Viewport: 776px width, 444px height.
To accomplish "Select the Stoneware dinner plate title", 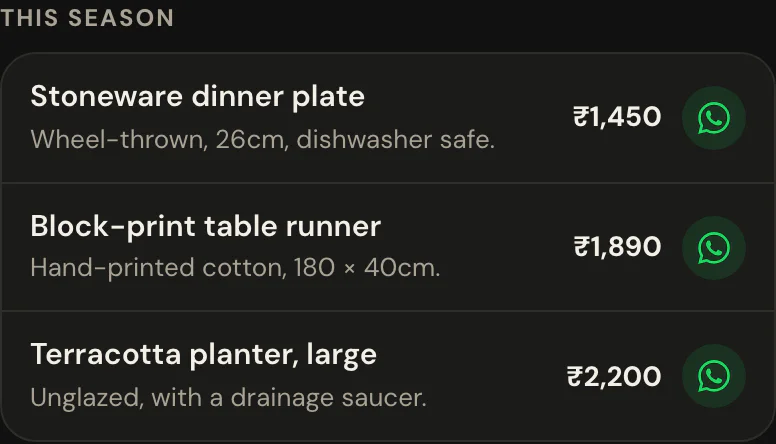I will click(197, 96).
